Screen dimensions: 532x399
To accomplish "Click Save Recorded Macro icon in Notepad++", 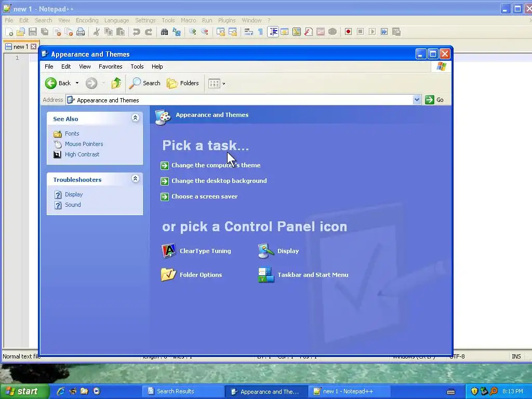I will click(x=396, y=32).
